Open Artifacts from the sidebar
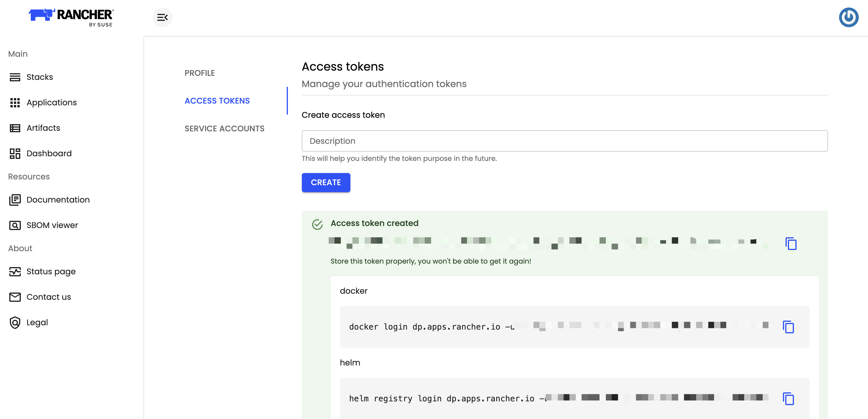 [x=43, y=128]
